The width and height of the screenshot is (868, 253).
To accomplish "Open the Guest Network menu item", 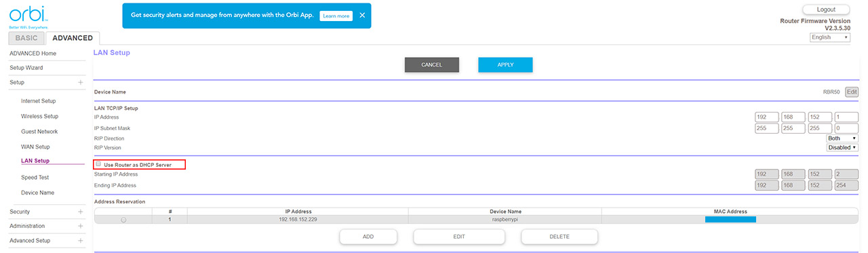I will pos(39,132).
